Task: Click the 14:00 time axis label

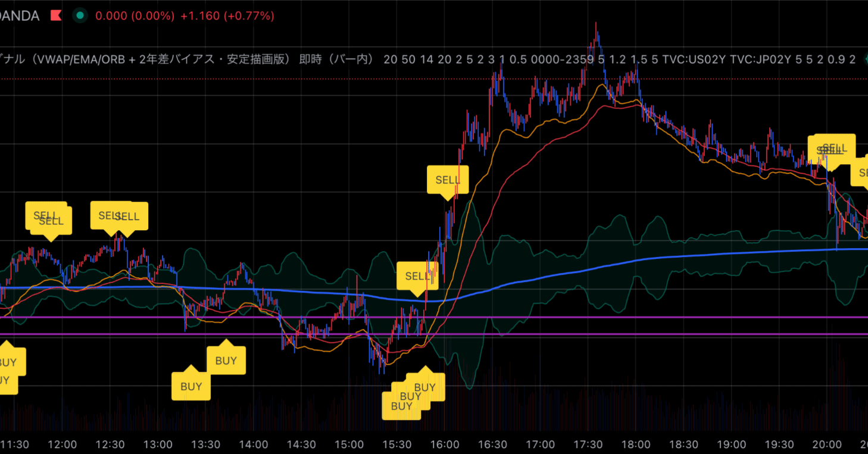Action: (x=254, y=444)
